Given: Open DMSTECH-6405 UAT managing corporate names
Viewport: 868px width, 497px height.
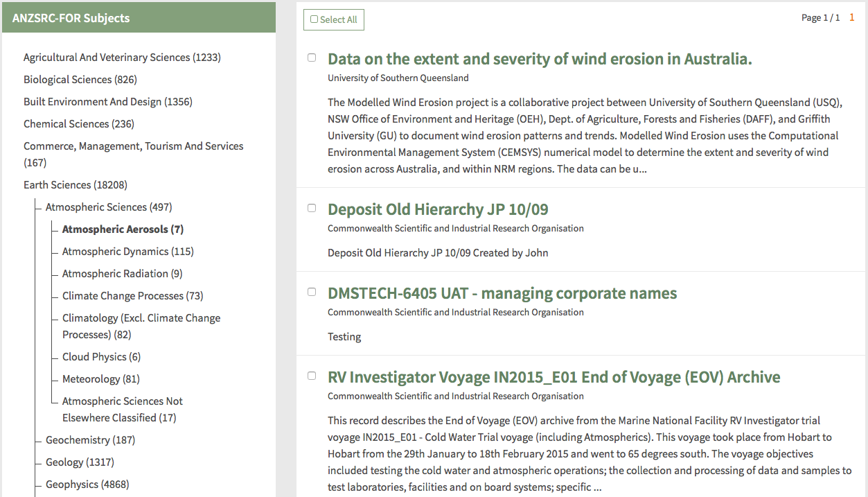Looking at the screenshot, I should 502,293.
